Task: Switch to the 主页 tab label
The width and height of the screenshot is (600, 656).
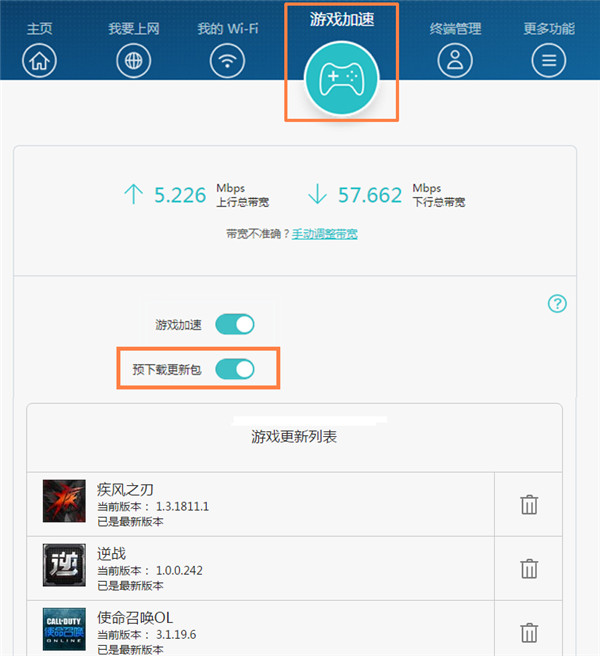Action: click(40, 28)
